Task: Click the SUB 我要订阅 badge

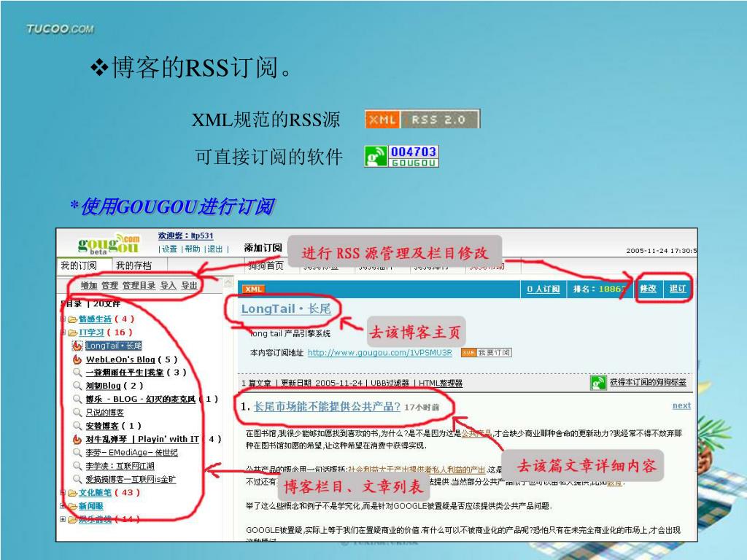Action: click(x=486, y=352)
